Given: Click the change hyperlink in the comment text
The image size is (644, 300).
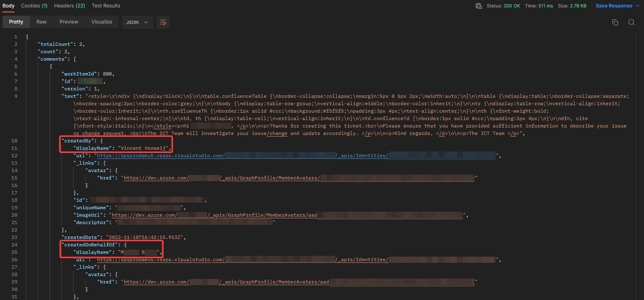Looking at the screenshot, I should (277, 133).
